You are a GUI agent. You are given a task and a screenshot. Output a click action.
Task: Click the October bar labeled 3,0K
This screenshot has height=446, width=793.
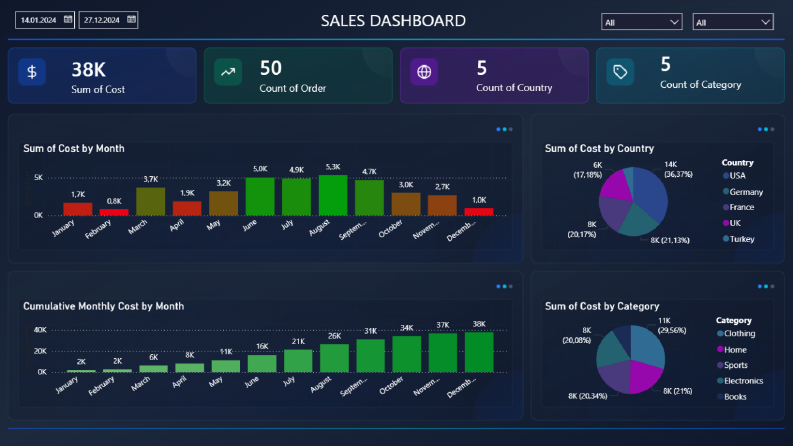click(406, 204)
